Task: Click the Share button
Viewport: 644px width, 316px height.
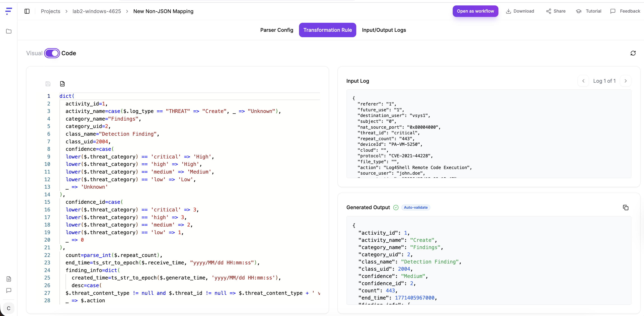Action: [556, 11]
